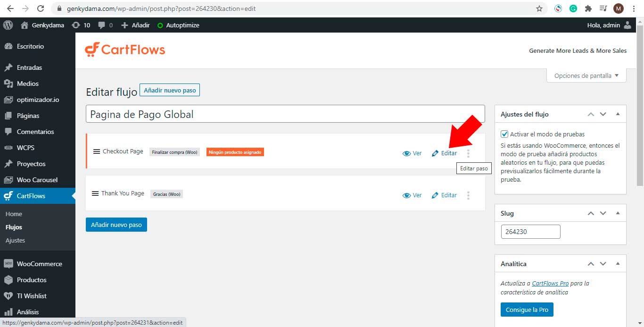644x327 pixels.
Task: View the Thank You Page step
Action: coord(412,195)
